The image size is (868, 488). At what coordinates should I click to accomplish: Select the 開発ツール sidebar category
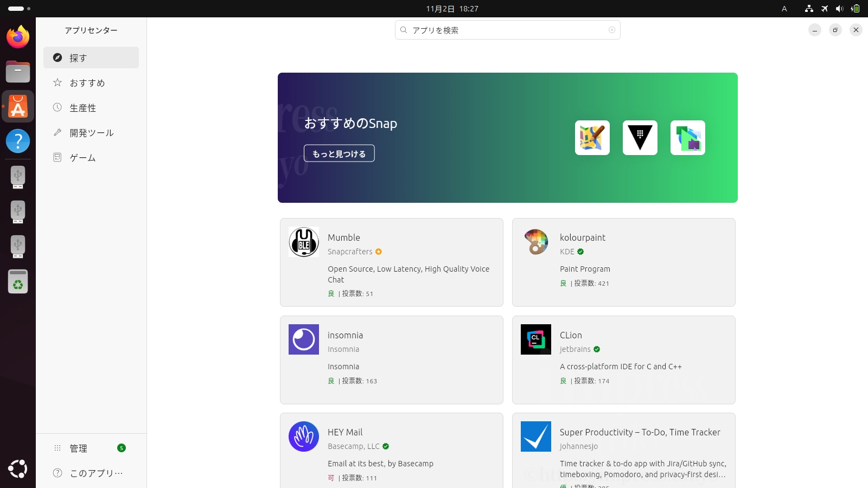[x=91, y=132]
